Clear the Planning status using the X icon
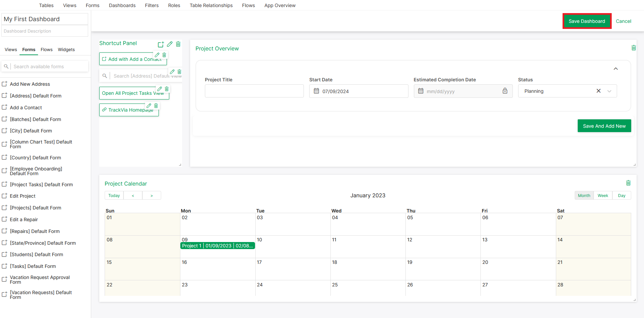Viewport: 644px width, 318px height. click(x=598, y=91)
